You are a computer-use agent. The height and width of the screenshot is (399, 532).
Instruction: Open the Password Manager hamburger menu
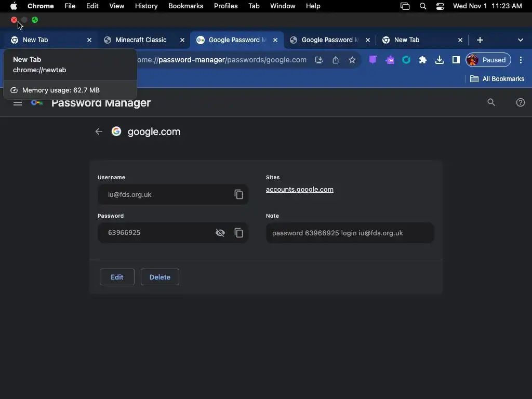coord(18,102)
